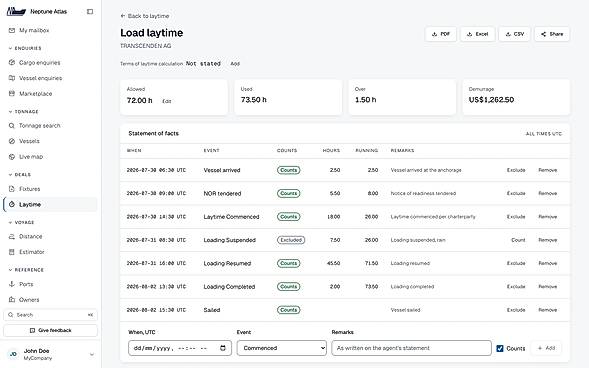589x368 pixels.
Task: Remove the Vessel arrived row
Action: (547, 170)
